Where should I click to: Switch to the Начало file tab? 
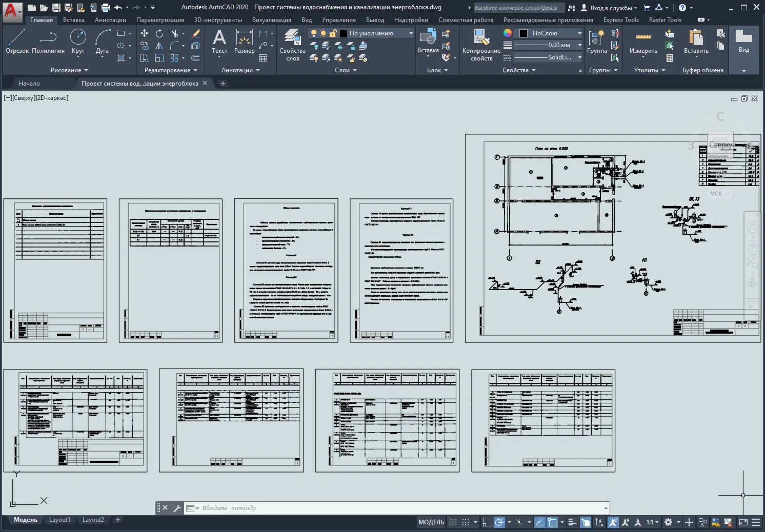[x=29, y=84]
